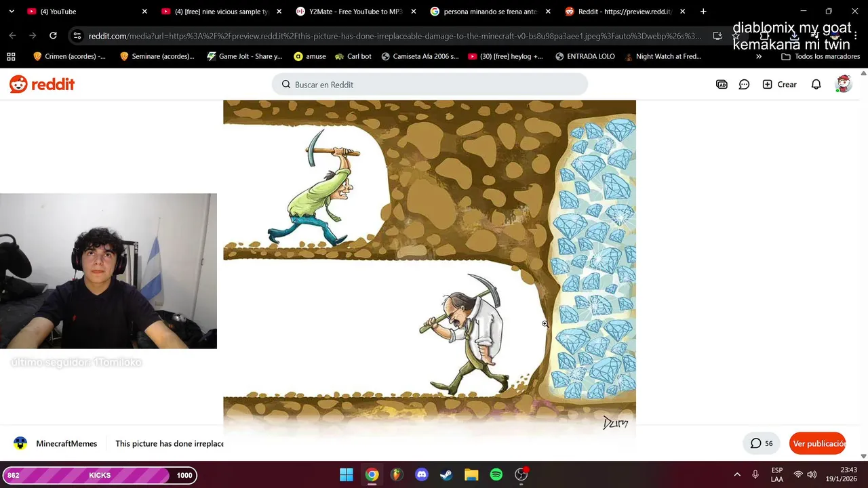Open the Todos los marcadores folder
The width and height of the screenshot is (868, 488).
(x=821, y=56)
